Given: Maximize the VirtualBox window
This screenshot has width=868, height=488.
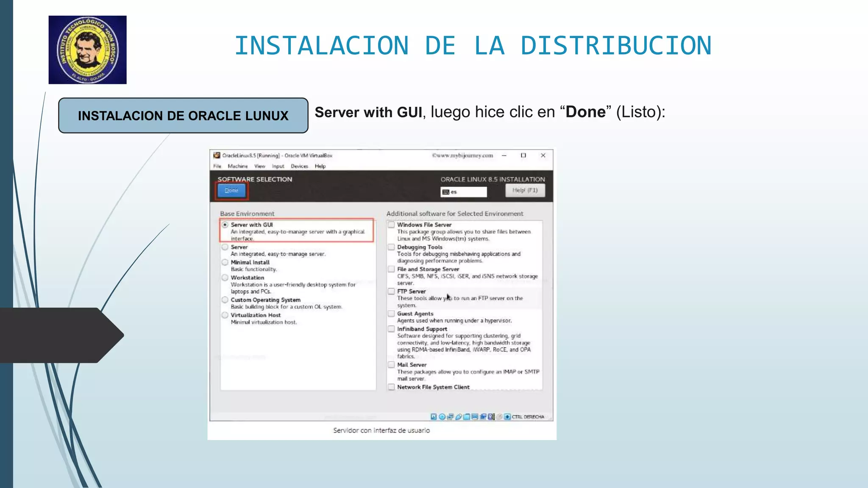Looking at the screenshot, I should [523, 155].
